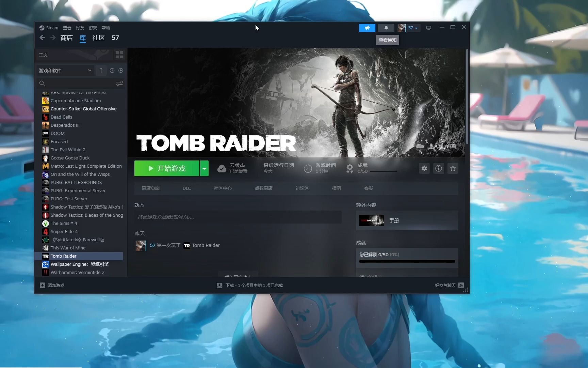Open the 指南 guides link
The width and height of the screenshot is (588, 368).
(x=336, y=188)
